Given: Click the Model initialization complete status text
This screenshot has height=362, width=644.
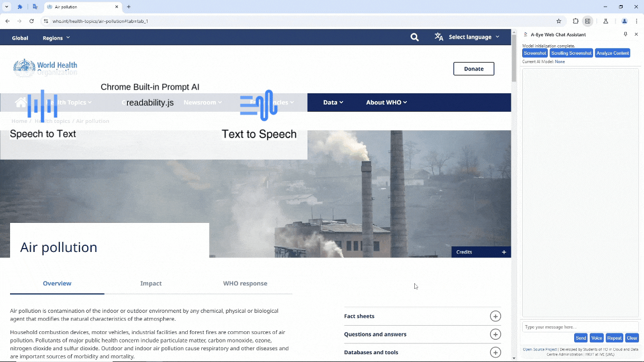Looking at the screenshot, I should tap(548, 46).
